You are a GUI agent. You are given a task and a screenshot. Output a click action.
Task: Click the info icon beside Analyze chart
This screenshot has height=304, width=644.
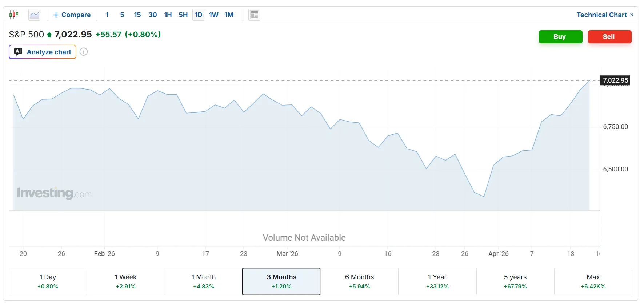point(84,52)
